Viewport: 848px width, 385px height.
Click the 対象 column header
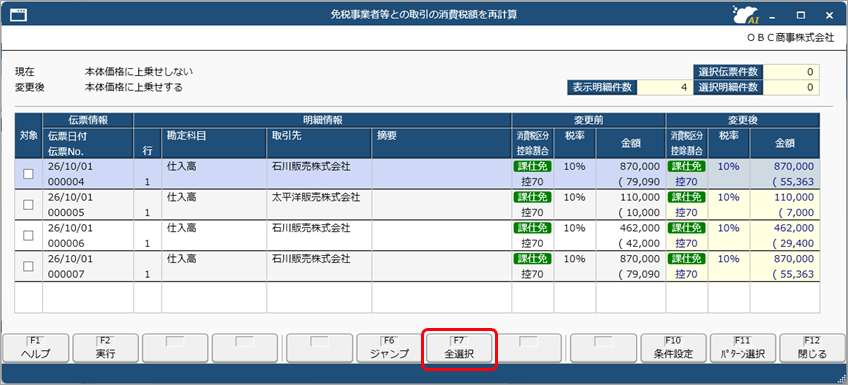point(28,136)
